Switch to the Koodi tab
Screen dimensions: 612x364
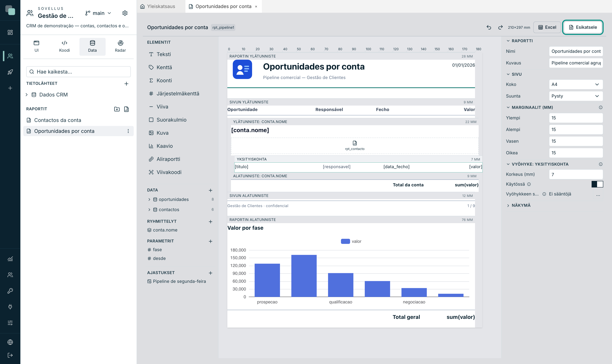point(64,46)
